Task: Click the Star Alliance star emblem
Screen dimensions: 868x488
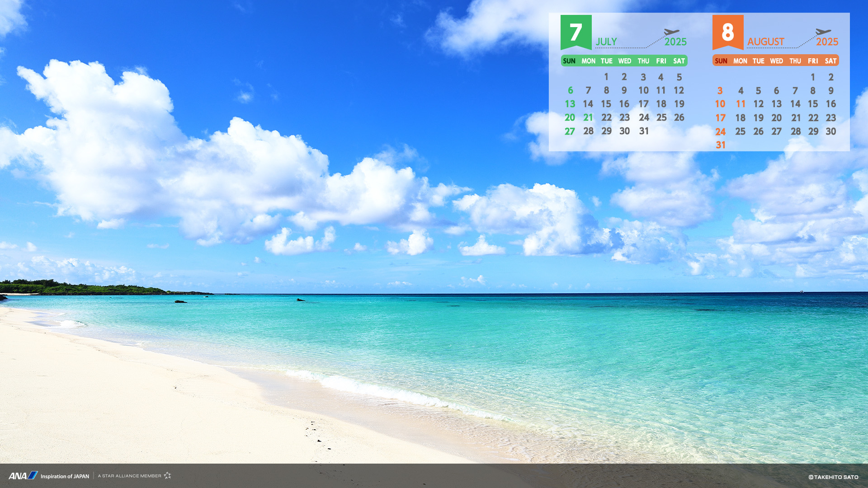Action: 167,475
